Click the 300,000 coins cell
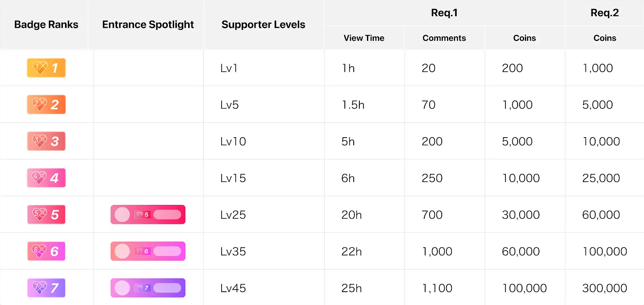Screen dimensions: 644x305 point(604,288)
